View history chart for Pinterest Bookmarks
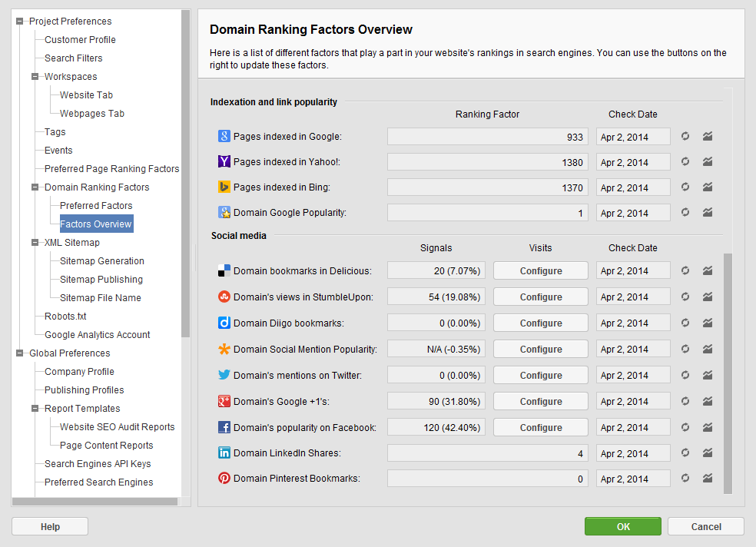Image resolution: width=756 pixels, height=547 pixels. 708,479
